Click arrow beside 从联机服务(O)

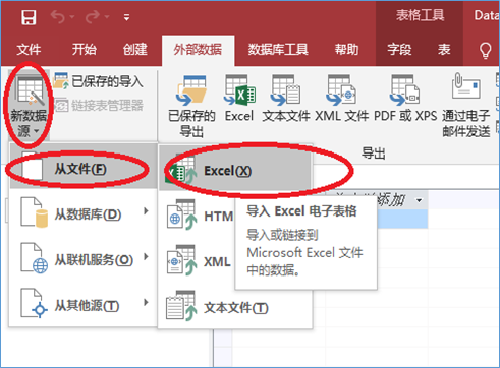146,257
